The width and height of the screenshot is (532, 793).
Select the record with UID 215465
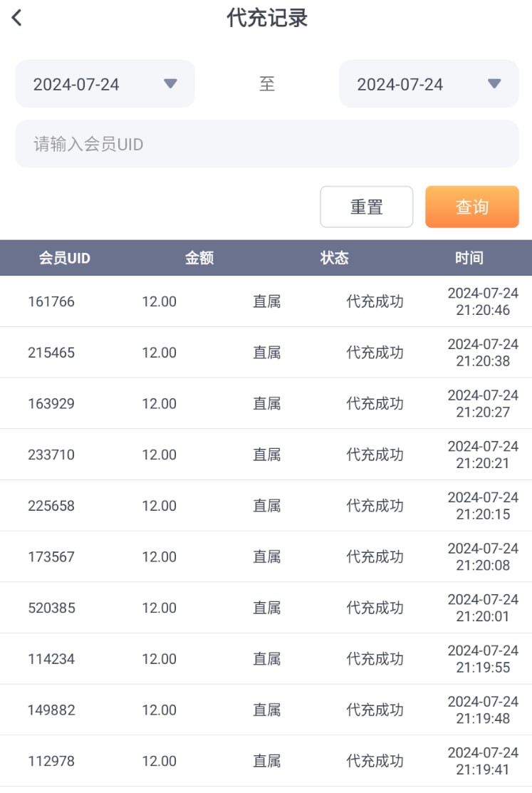coord(51,353)
